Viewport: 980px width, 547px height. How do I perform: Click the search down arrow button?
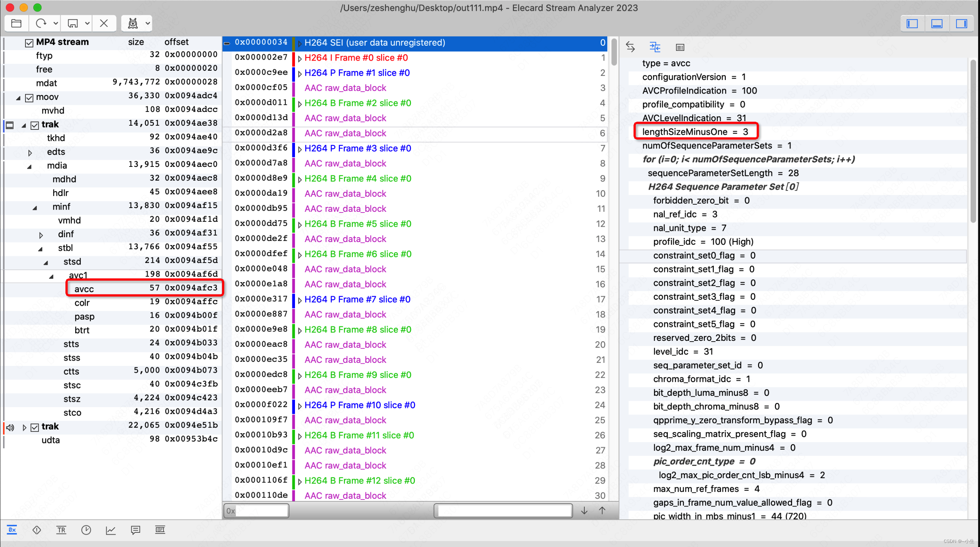[x=584, y=510]
